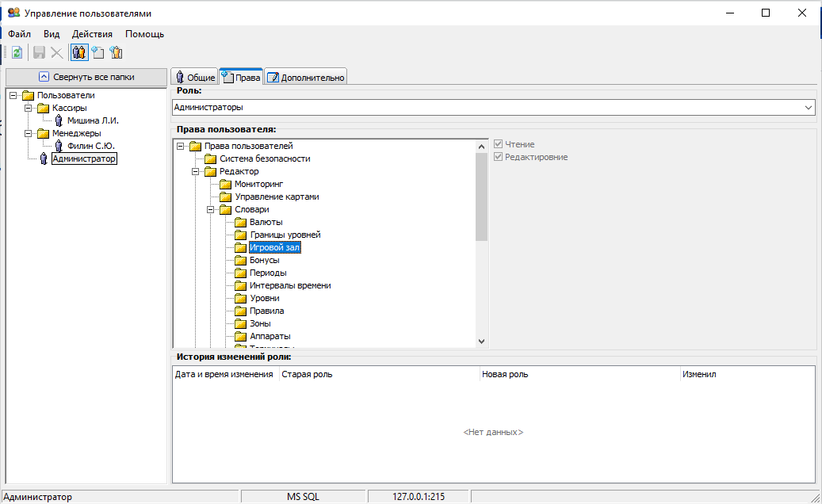The width and height of the screenshot is (822, 504).
Task: Click the Администратор status bar entry
Action: (120, 497)
